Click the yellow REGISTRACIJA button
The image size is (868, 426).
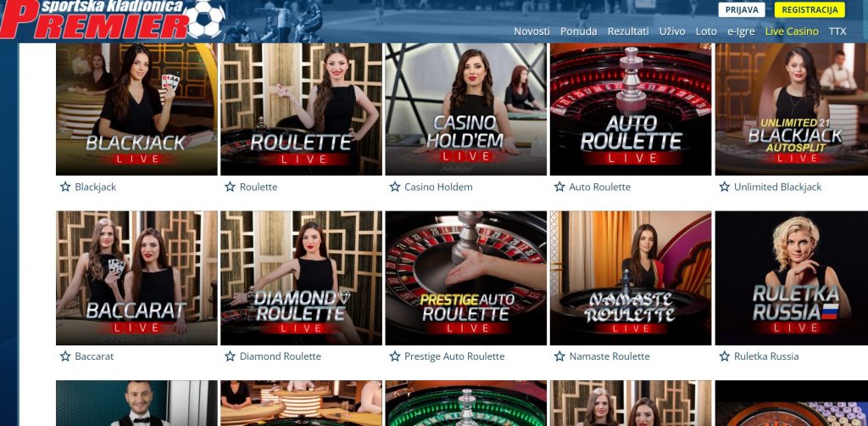810,10
